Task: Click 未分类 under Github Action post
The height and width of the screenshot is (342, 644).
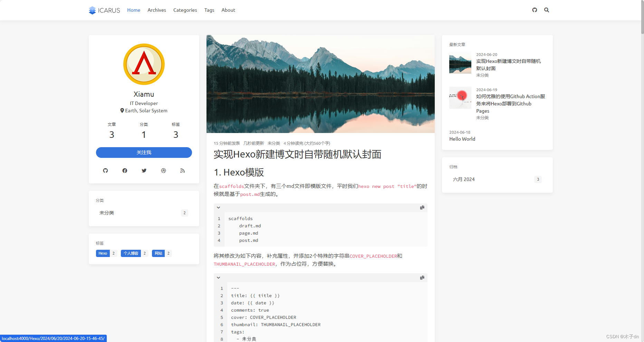Action: [482, 118]
